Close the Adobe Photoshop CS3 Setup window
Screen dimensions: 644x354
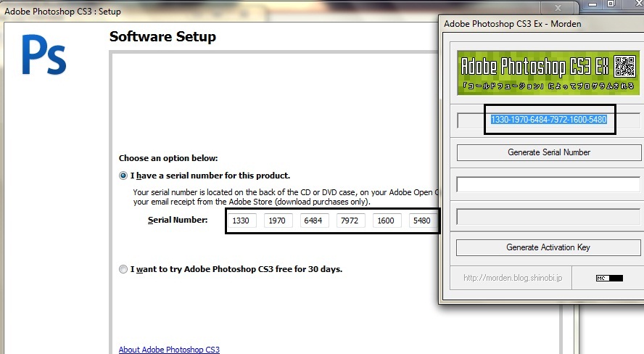[558, 8]
